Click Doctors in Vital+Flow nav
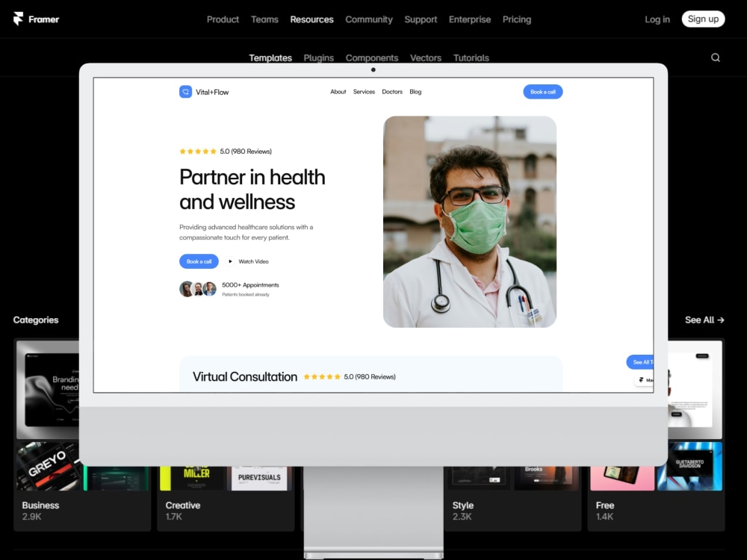Image resolution: width=747 pixels, height=560 pixels. click(x=392, y=91)
